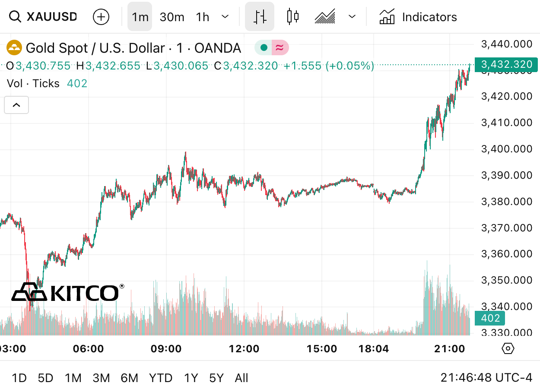Viewport: 540px width, 392px height.
Task: Switch to the 30m interval
Action: pyautogui.click(x=172, y=17)
